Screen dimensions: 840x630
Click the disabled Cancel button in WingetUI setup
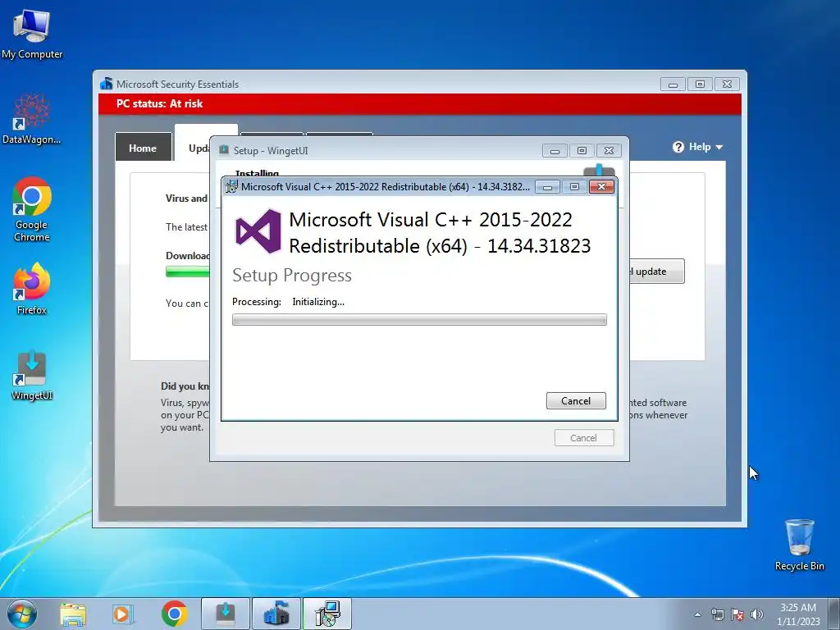coord(584,438)
